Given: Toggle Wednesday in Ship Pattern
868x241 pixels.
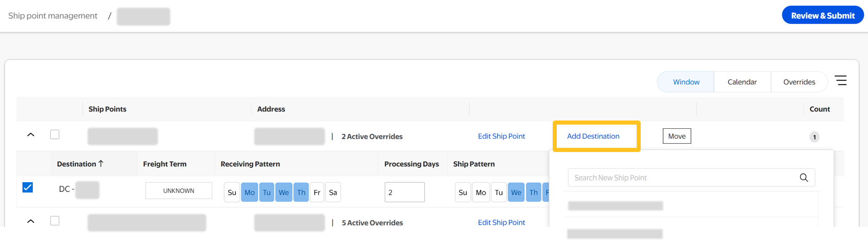Looking at the screenshot, I should (516, 193).
